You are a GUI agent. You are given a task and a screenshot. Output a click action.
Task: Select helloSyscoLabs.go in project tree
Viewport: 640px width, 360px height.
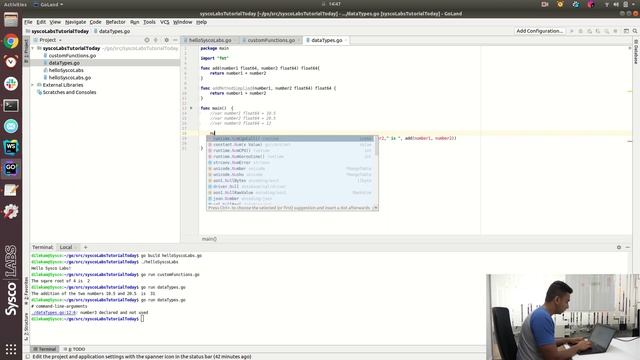point(70,78)
